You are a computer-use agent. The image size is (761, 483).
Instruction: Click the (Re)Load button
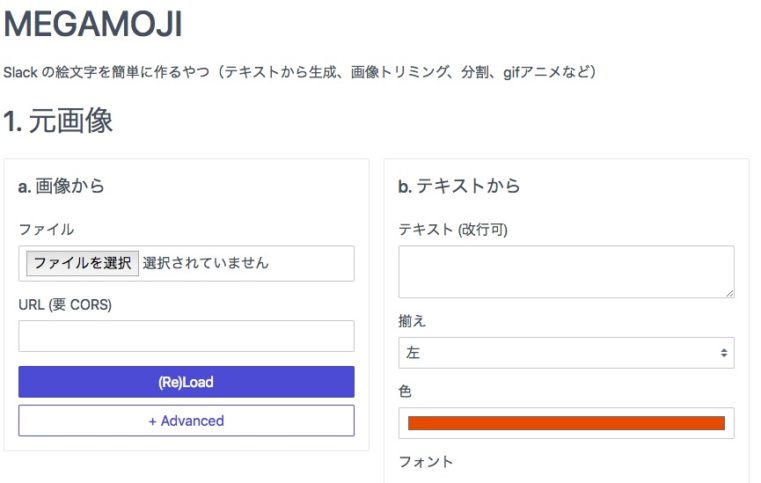tap(186, 382)
